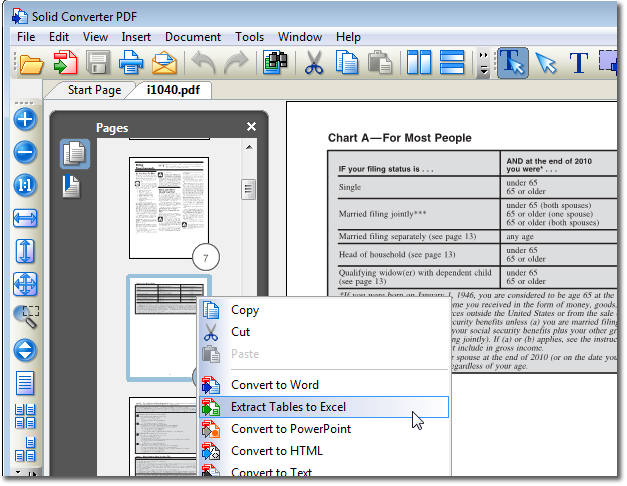Image resolution: width=627 pixels, height=486 pixels.
Task: Select the Fit Width view icon
Action: tap(25, 218)
